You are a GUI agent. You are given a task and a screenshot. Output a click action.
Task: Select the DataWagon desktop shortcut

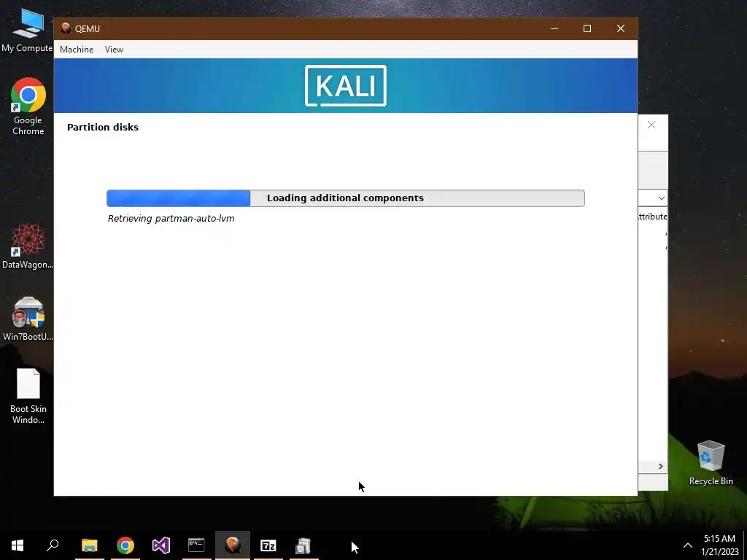(28, 246)
